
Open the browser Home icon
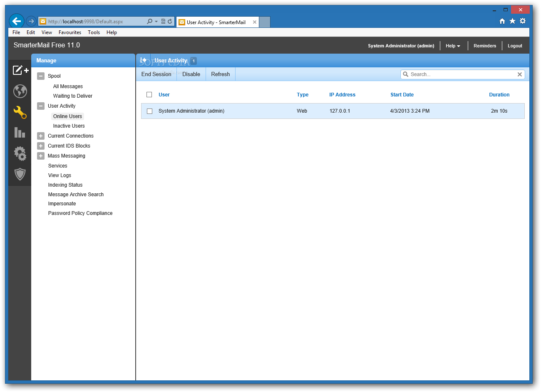point(502,21)
